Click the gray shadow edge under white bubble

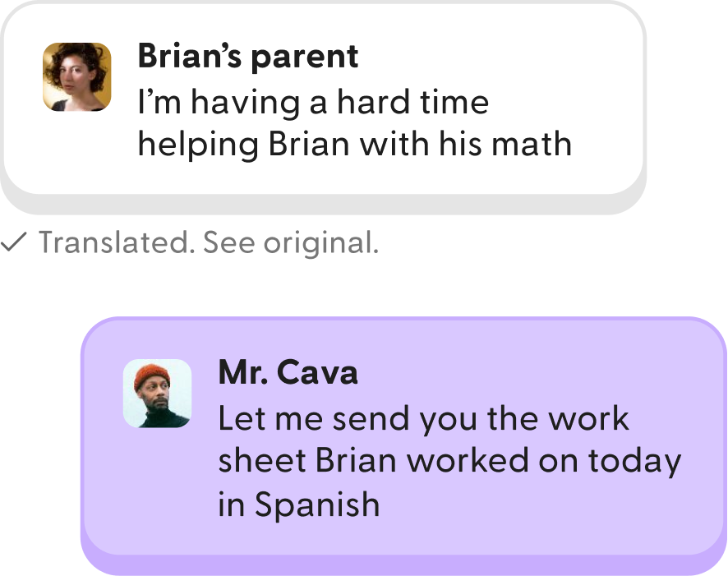click(x=329, y=204)
